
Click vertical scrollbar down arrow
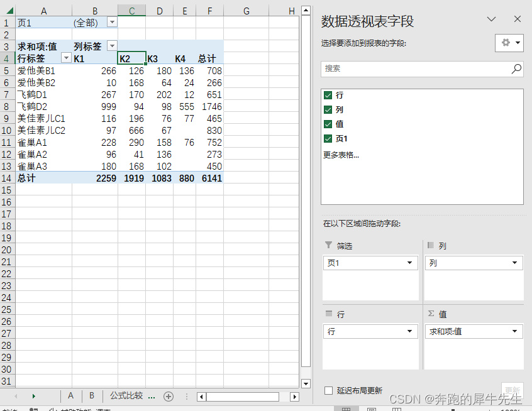[x=306, y=384]
